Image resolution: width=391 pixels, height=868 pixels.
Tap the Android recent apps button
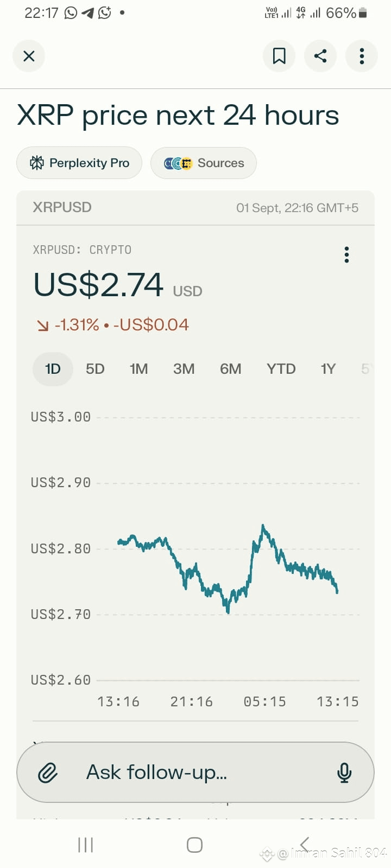pyautogui.click(x=85, y=845)
